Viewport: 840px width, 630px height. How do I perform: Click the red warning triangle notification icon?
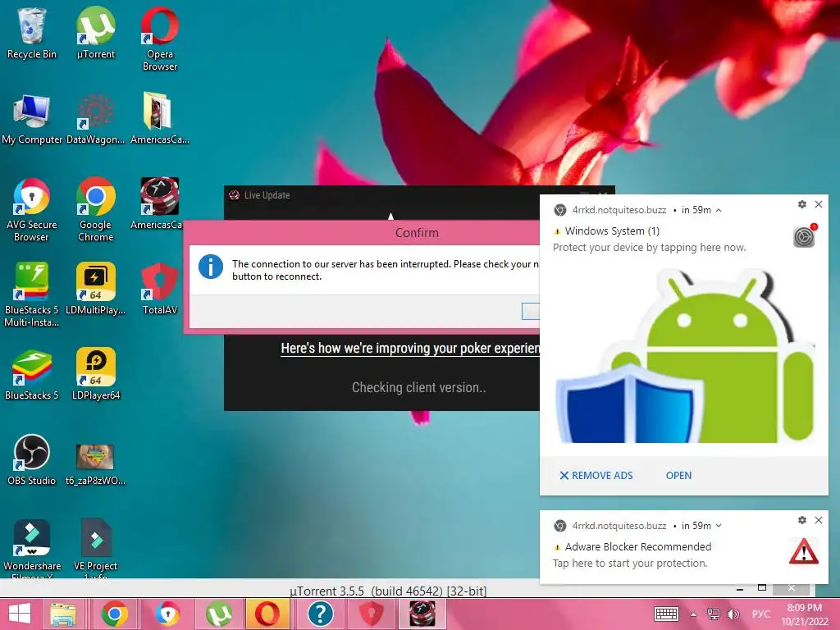coord(804,552)
